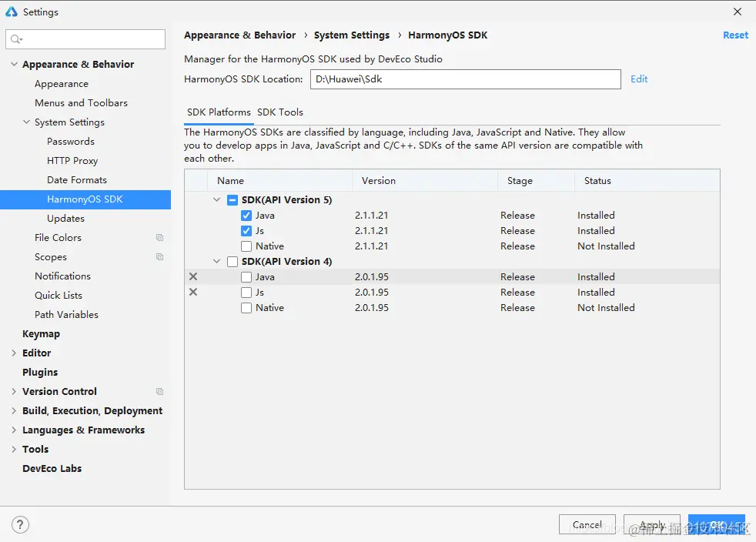
Task: Check Js under SDK API Version 4
Action: pyautogui.click(x=246, y=293)
